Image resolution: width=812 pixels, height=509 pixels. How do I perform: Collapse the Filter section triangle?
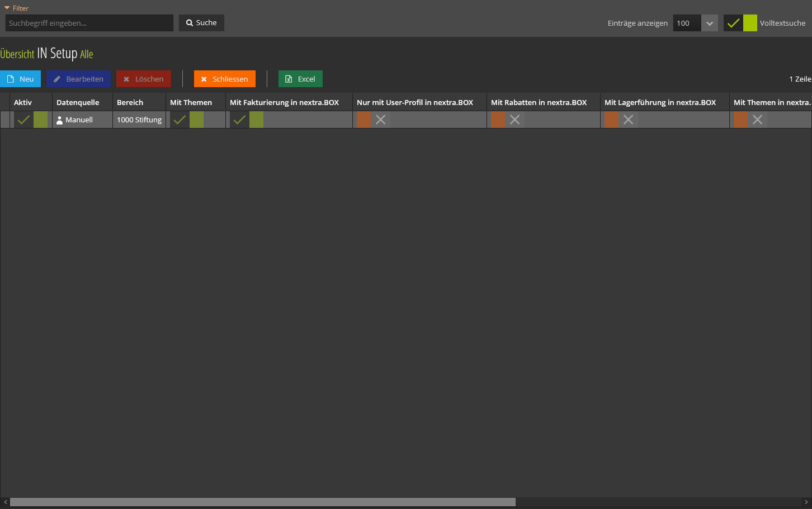coord(6,8)
